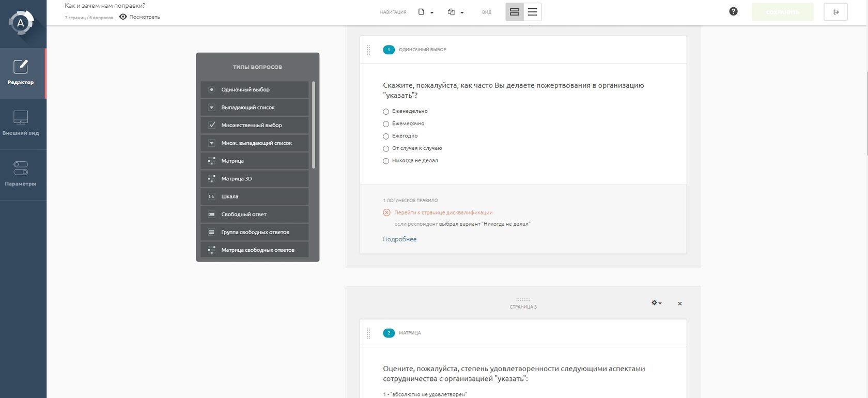
Task: Open Страница 3 settings gear dropdown
Action: (656, 303)
